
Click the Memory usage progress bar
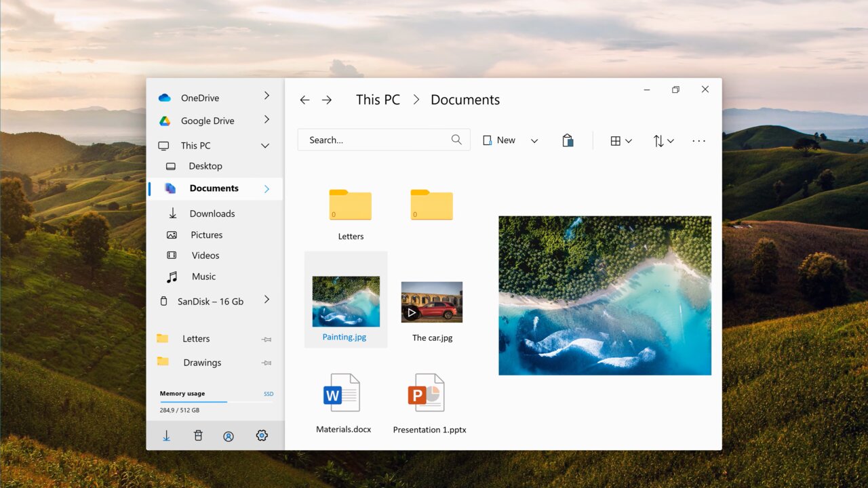coord(216,402)
